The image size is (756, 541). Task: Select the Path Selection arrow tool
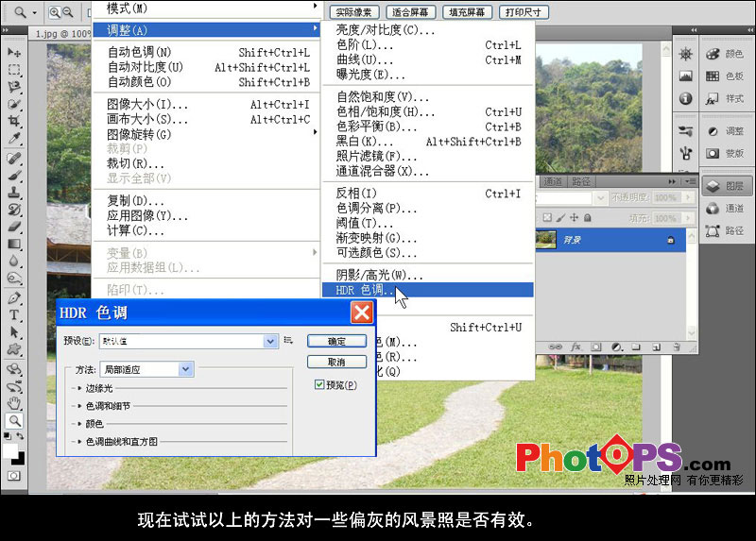[14, 332]
